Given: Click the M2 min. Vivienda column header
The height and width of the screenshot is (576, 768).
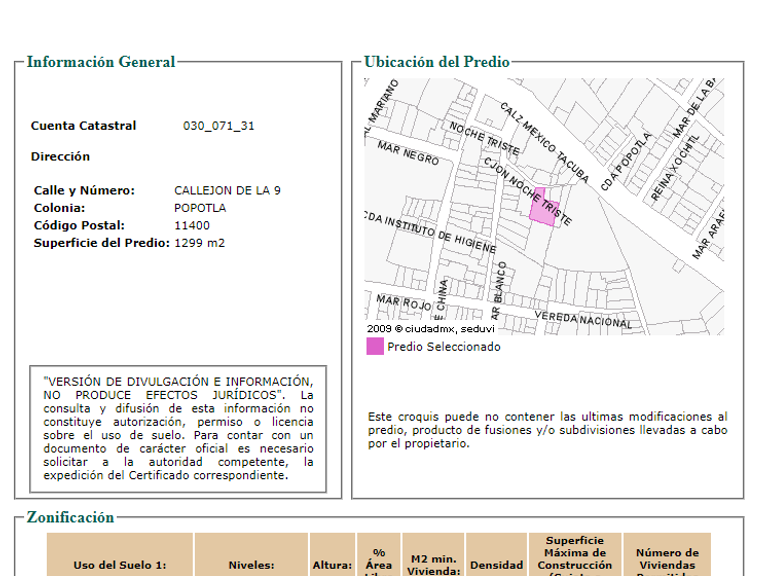Looking at the screenshot, I should 433,557.
